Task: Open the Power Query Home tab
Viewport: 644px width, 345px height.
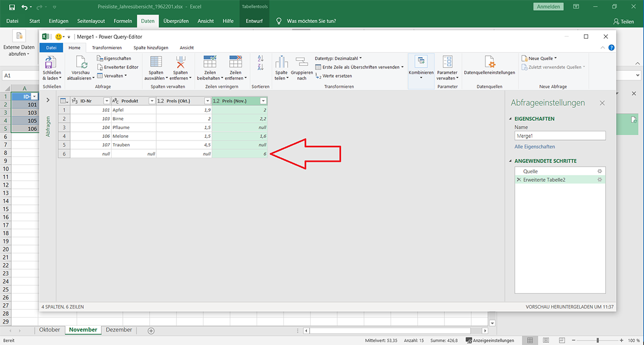Action: 75,48
